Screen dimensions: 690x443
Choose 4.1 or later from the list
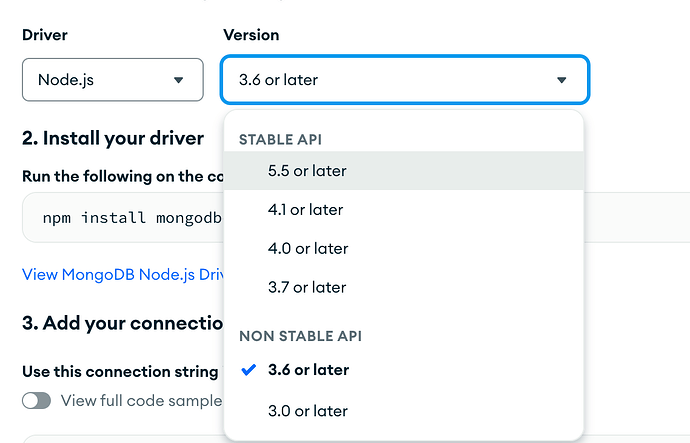point(305,210)
